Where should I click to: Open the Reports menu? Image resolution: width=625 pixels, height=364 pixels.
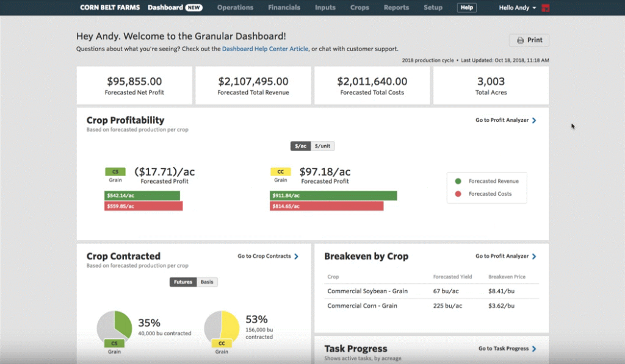(x=396, y=8)
